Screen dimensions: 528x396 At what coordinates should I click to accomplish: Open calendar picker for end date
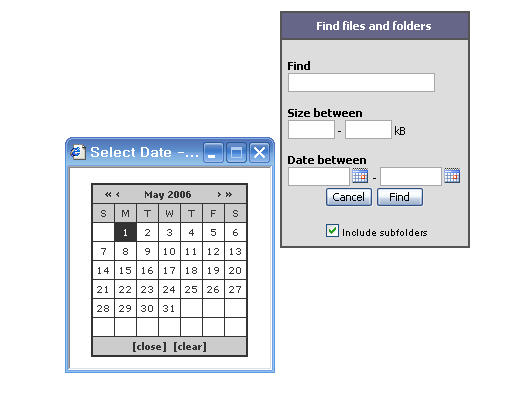click(x=452, y=176)
